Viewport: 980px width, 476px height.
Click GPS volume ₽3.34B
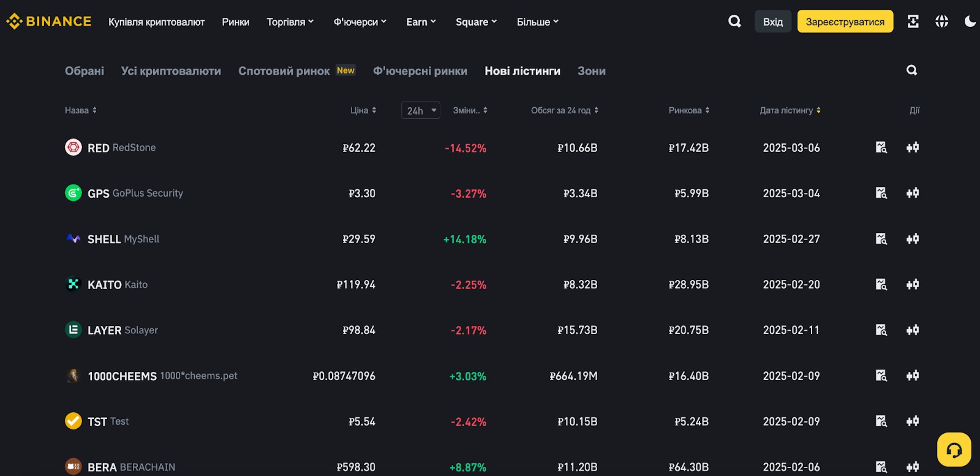click(580, 194)
